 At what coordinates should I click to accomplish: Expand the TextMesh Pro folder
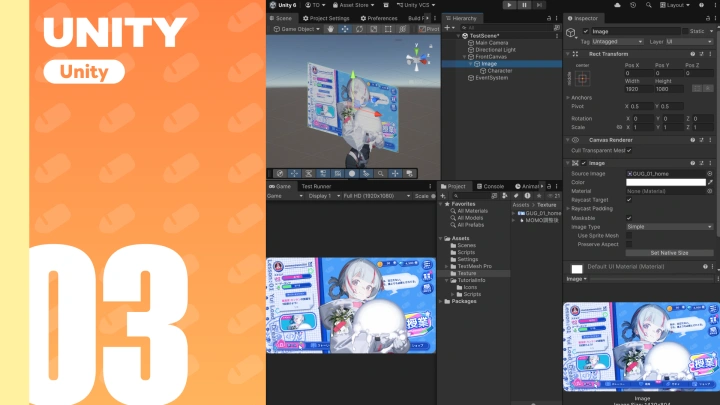pos(447,266)
